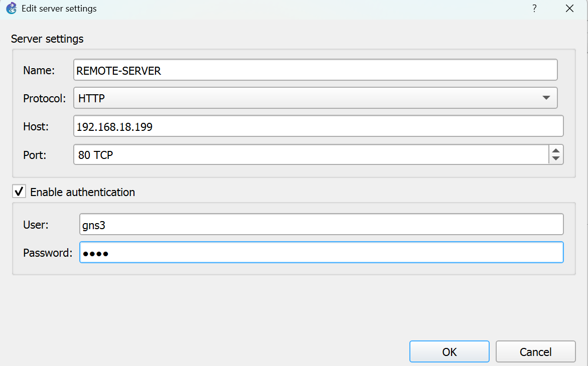Click the Server settings group heading
This screenshot has width=588, height=366.
(x=47, y=39)
